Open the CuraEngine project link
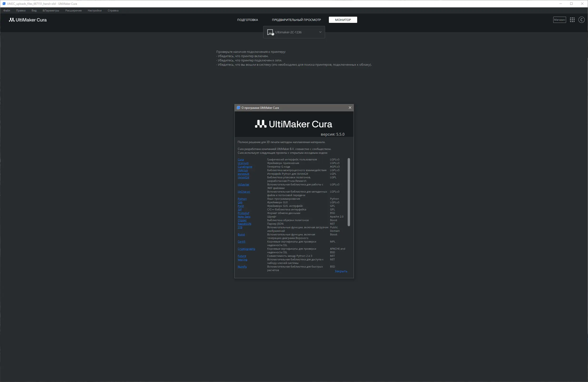 click(x=245, y=167)
